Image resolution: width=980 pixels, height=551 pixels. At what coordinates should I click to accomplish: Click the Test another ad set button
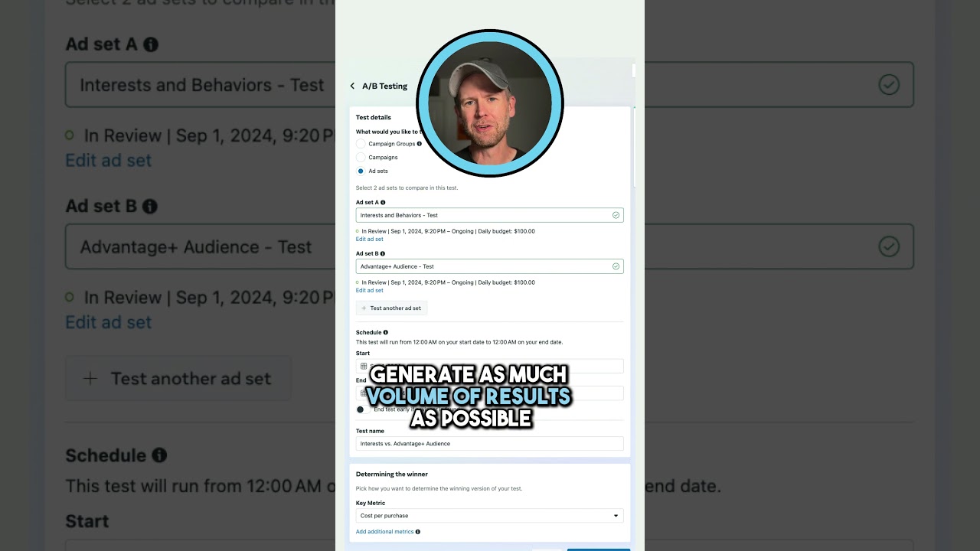pos(391,308)
